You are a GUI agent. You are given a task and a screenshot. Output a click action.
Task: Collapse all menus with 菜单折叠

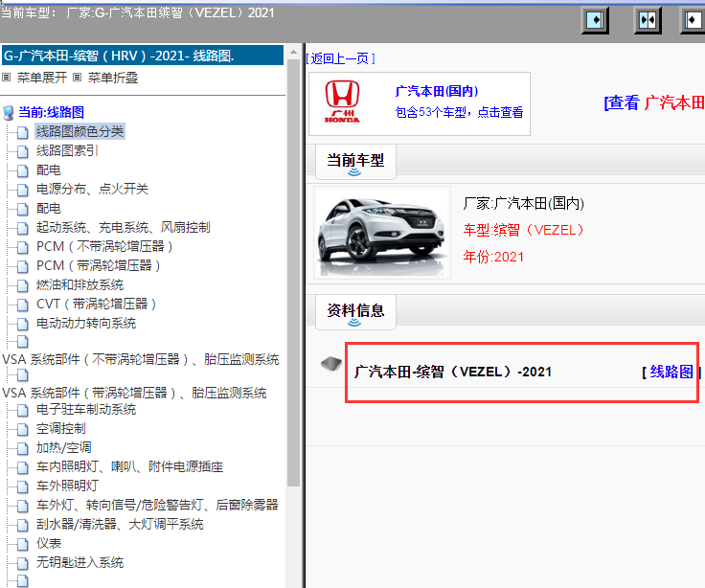tap(113, 78)
